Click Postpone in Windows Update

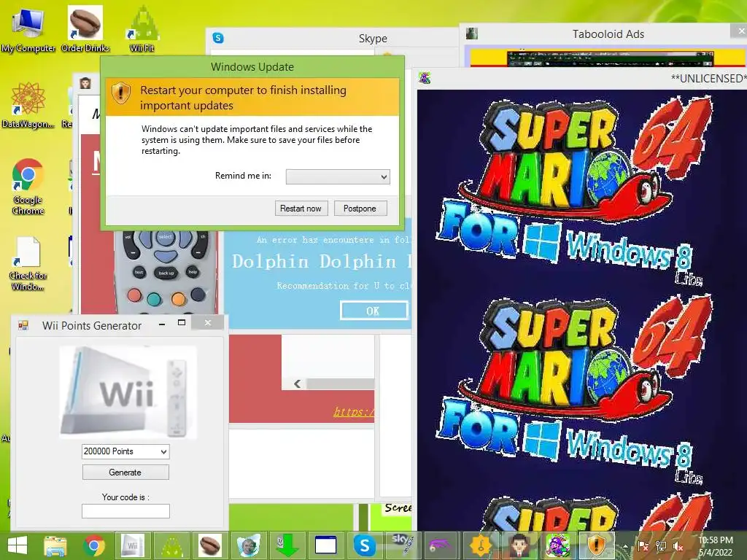[360, 208]
